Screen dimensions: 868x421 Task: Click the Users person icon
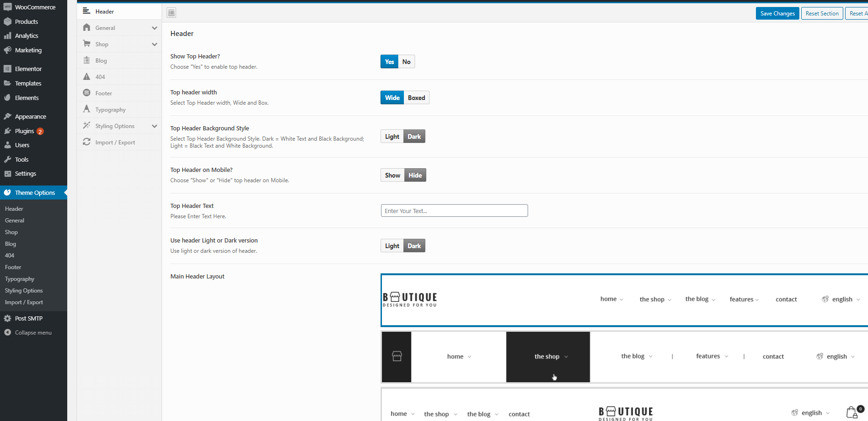(x=7, y=145)
